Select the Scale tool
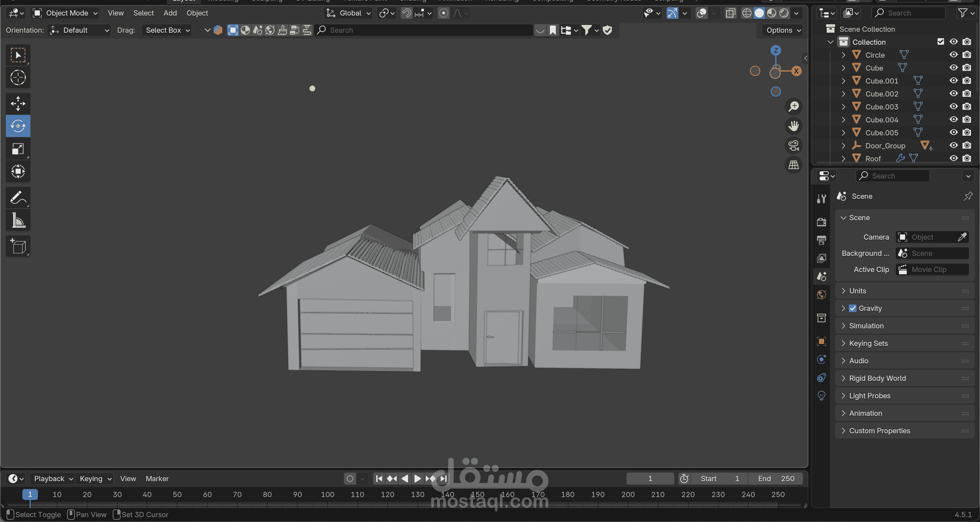The height and width of the screenshot is (522, 980). (x=18, y=149)
